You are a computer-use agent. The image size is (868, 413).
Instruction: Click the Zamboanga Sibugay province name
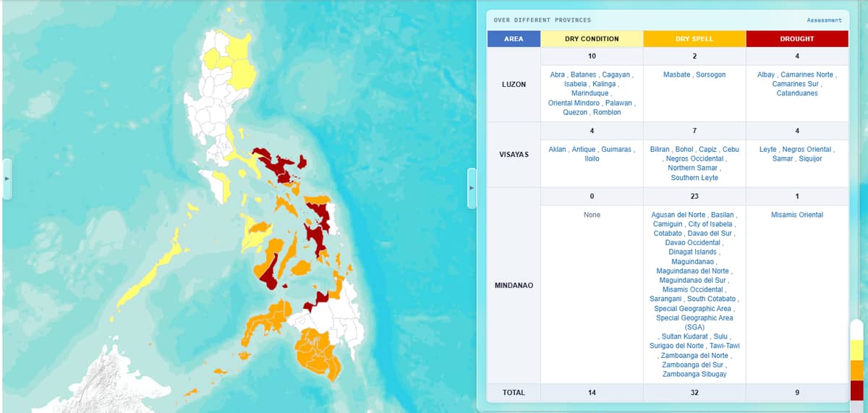click(x=694, y=374)
